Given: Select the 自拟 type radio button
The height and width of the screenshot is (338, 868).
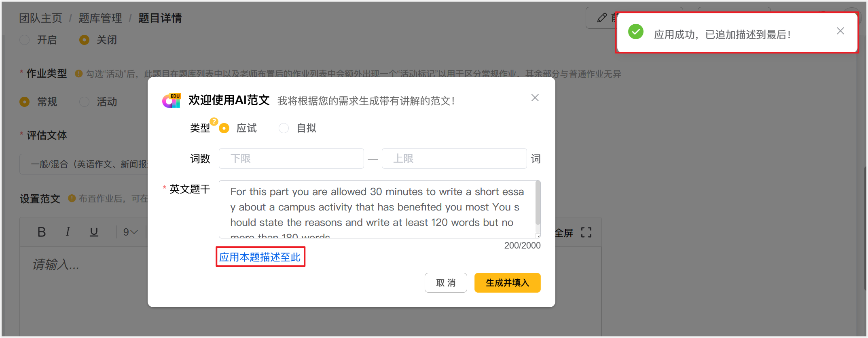Looking at the screenshot, I should pos(284,128).
